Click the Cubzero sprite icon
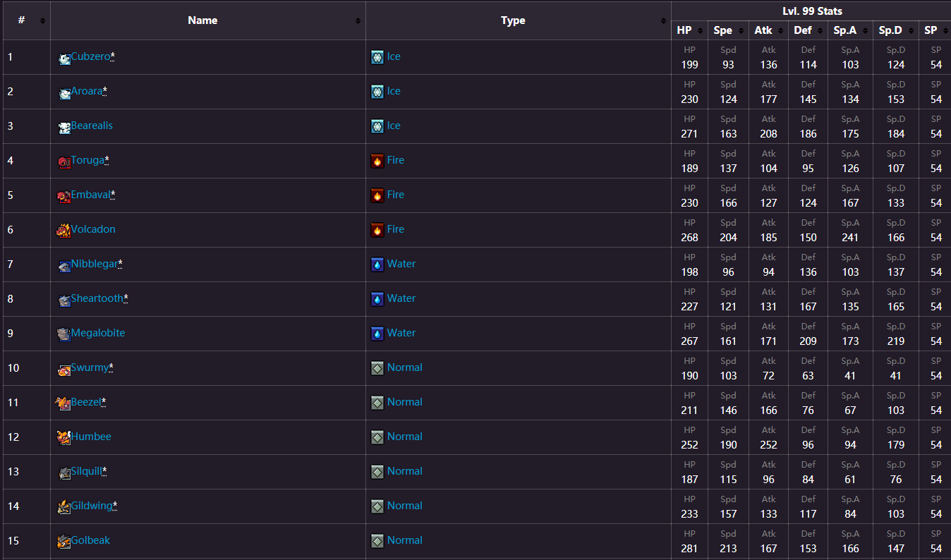 64,59
